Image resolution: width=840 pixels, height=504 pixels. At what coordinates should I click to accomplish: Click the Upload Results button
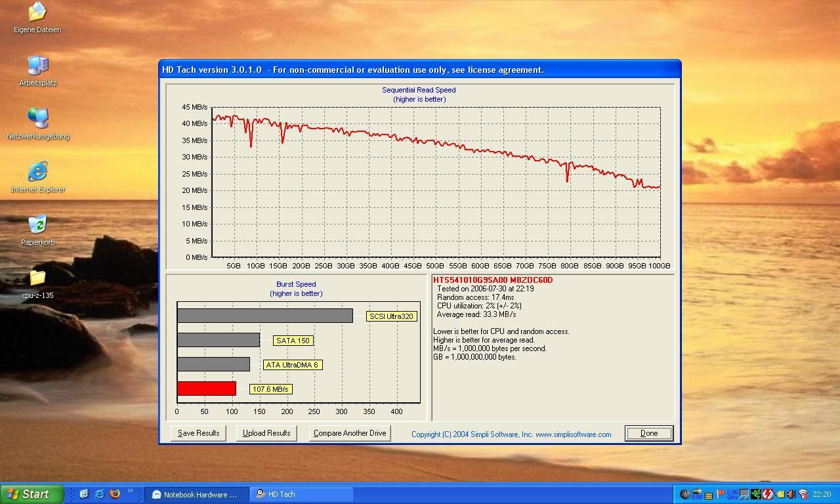pos(266,433)
